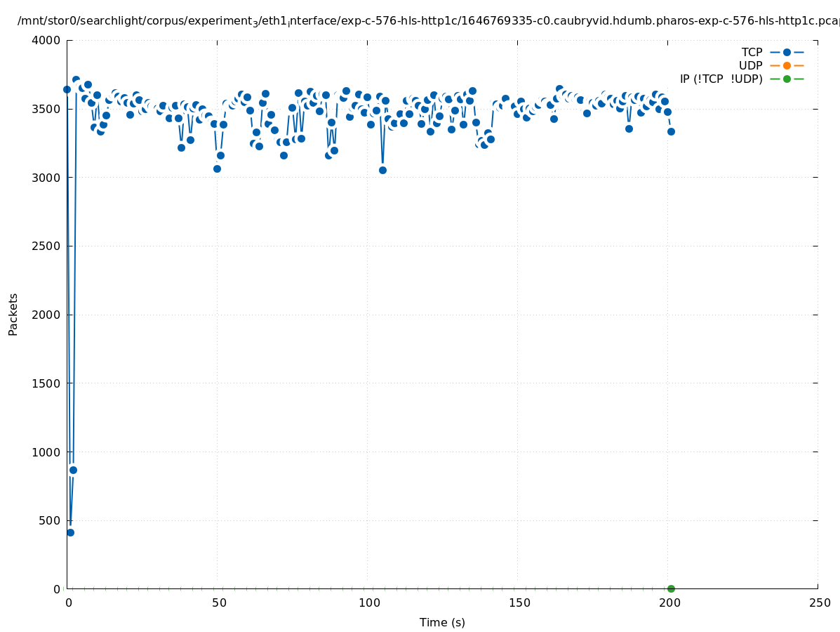
Task: Click the blue TCP legend marker
Action: pyautogui.click(x=787, y=52)
